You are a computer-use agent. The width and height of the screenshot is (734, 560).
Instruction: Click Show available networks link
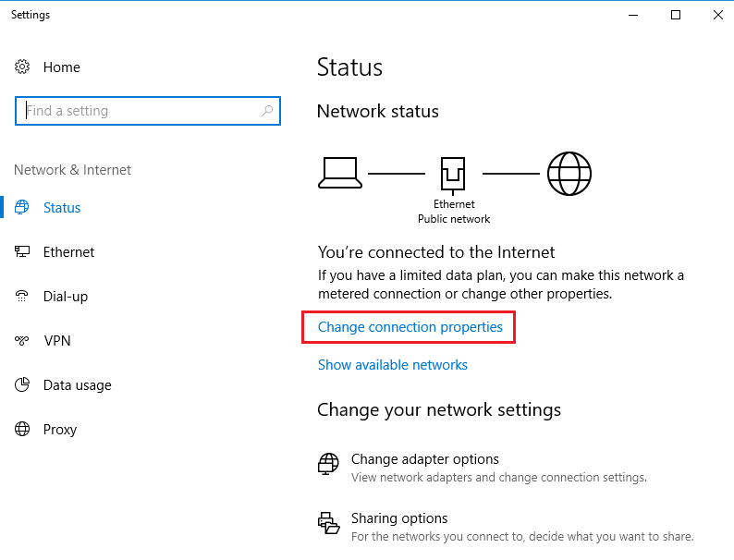coord(393,365)
